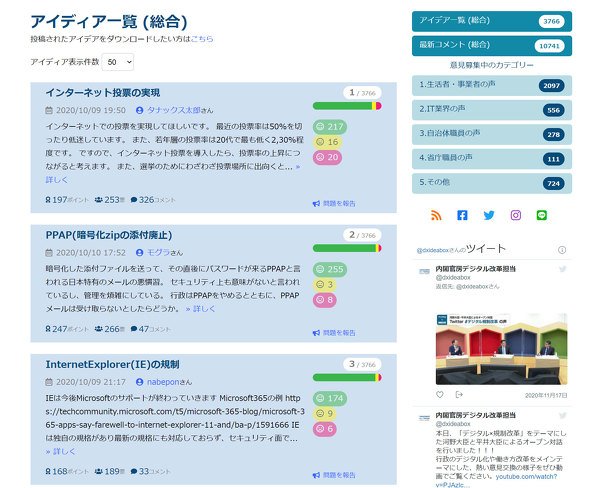This screenshot has height=488, width=590.
Task: Report problem on インターネット投票 idea
Action: click(x=334, y=204)
